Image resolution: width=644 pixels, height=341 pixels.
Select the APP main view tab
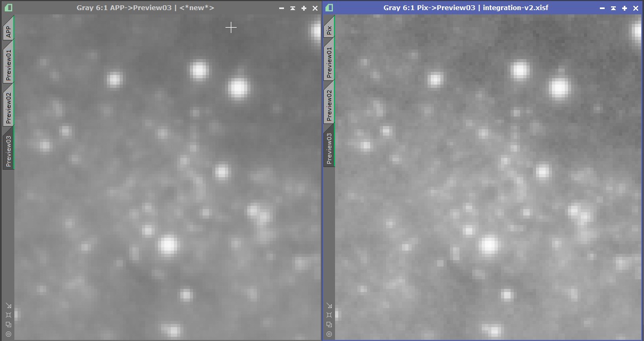tap(8, 29)
